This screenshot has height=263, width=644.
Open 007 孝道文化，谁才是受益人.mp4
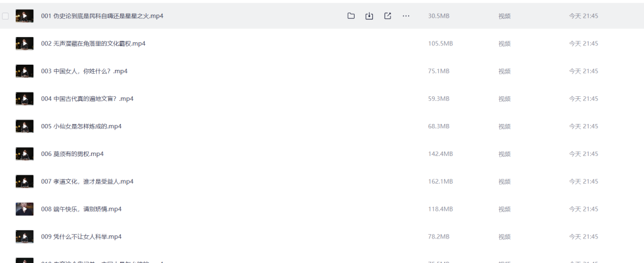pos(87,182)
